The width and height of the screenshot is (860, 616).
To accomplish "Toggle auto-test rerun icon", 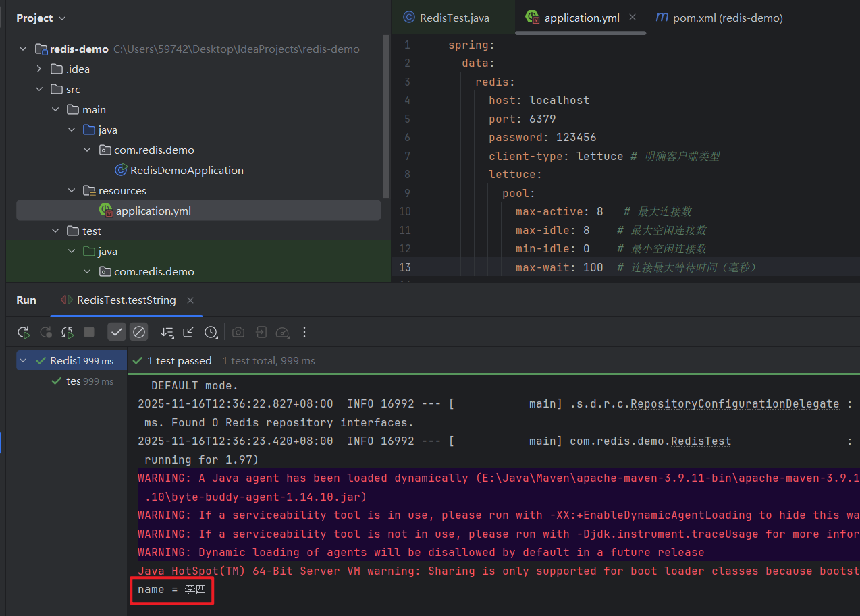I will (68, 332).
